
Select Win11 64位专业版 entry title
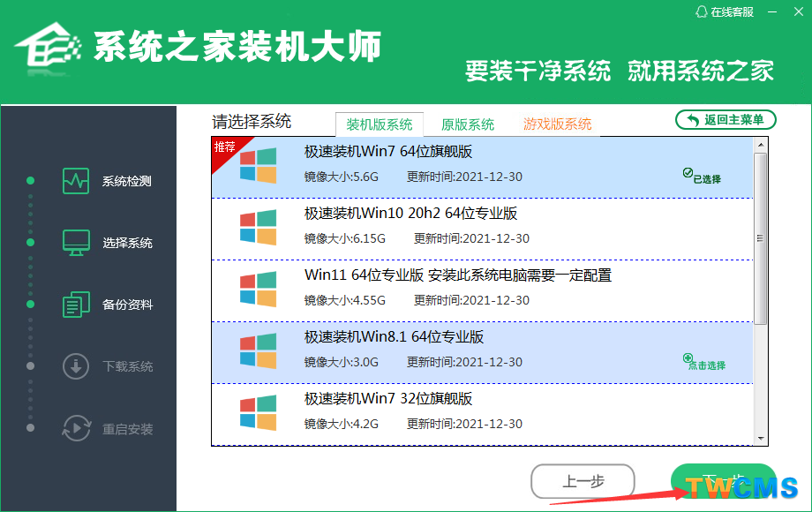(x=458, y=275)
